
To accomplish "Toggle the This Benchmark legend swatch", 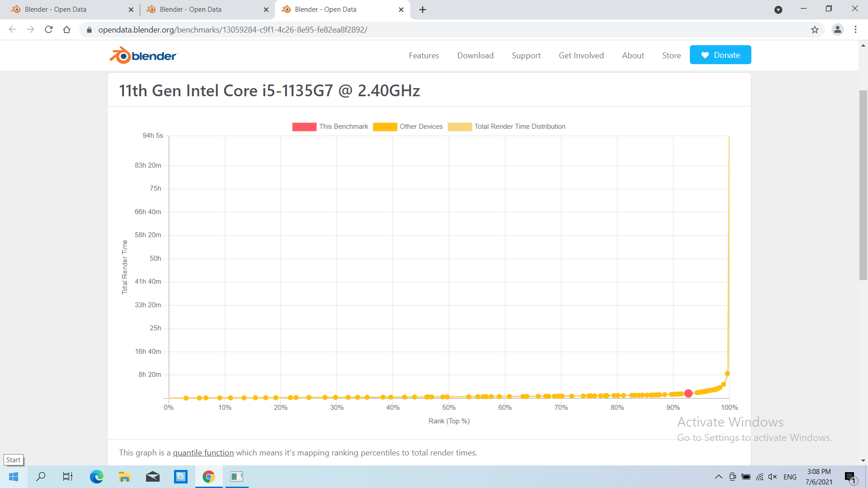I will coord(304,127).
